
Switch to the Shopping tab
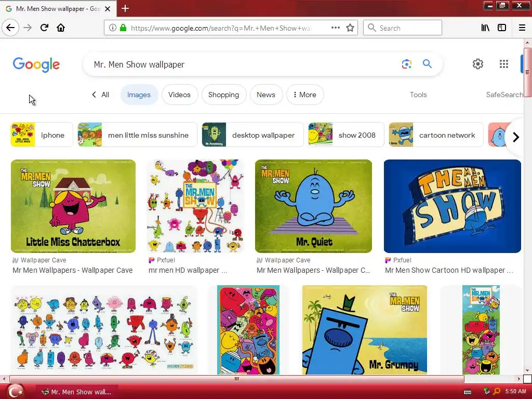coord(223,95)
